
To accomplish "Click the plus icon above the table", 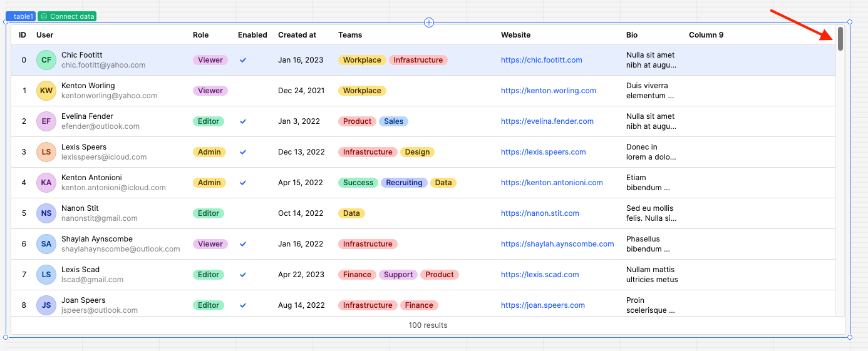I will (x=429, y=23).
